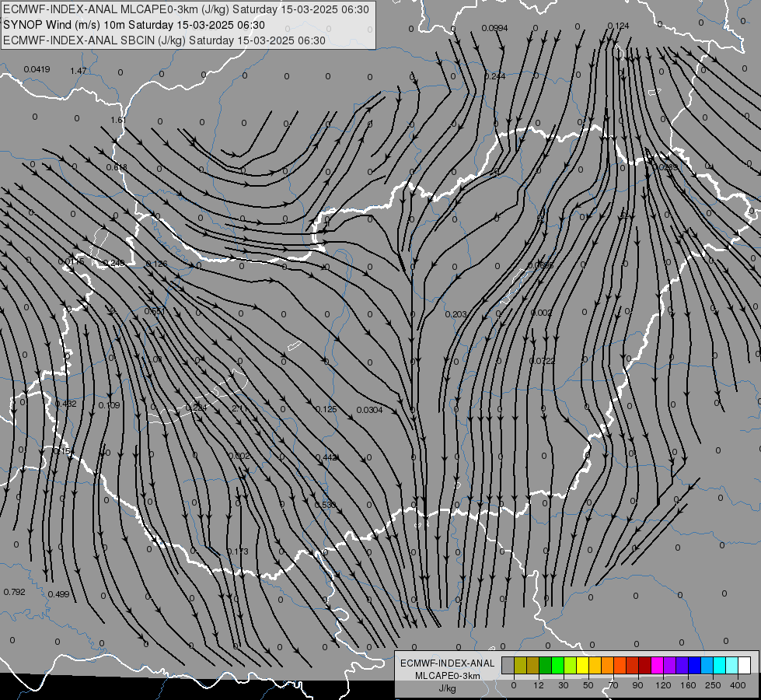Click the J/kg unit label in legend
The image size is (761, 700).
447,688
